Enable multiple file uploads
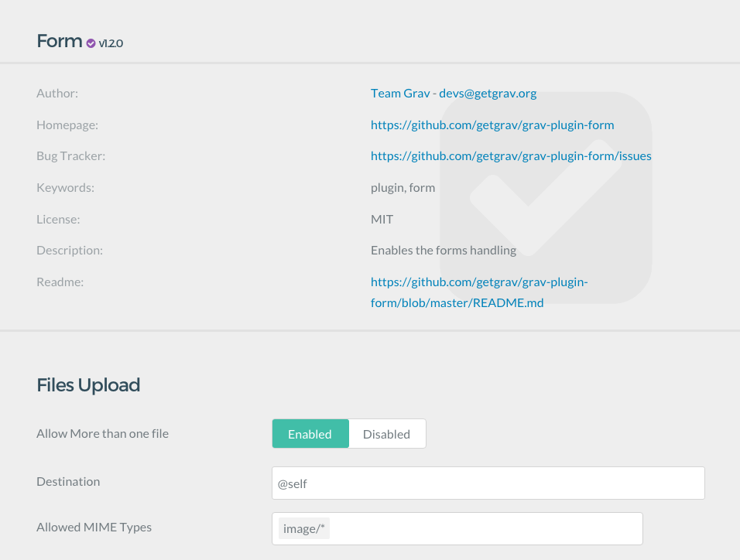 tap(310, 433)
